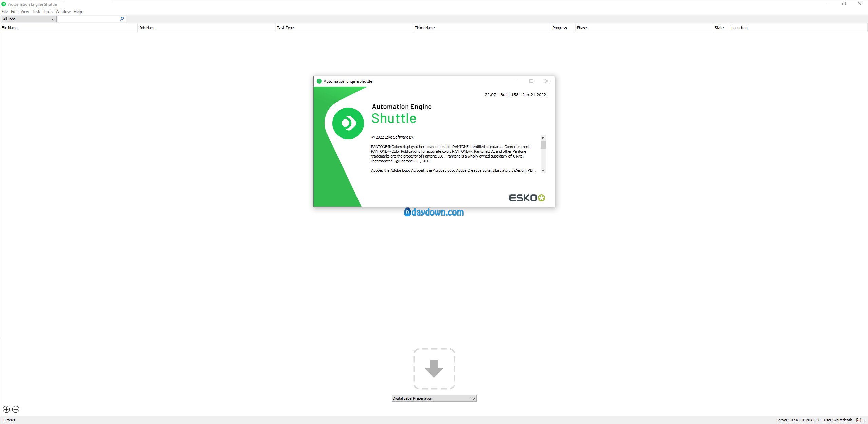Click the app icon in main title bar
The width and height of the screenshot is (868, 424).
[4, 4]
